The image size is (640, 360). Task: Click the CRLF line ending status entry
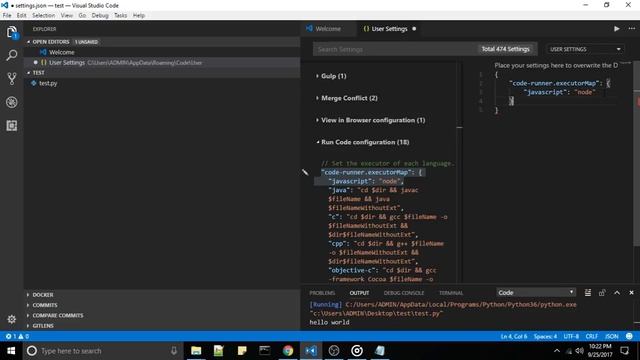pyautogui.click(x=591, y=336)
